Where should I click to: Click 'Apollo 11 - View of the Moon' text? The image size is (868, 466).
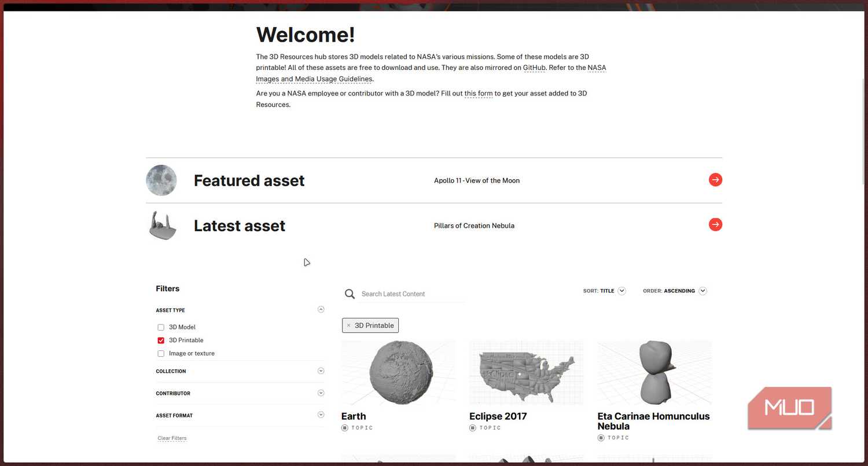point(477,180)
